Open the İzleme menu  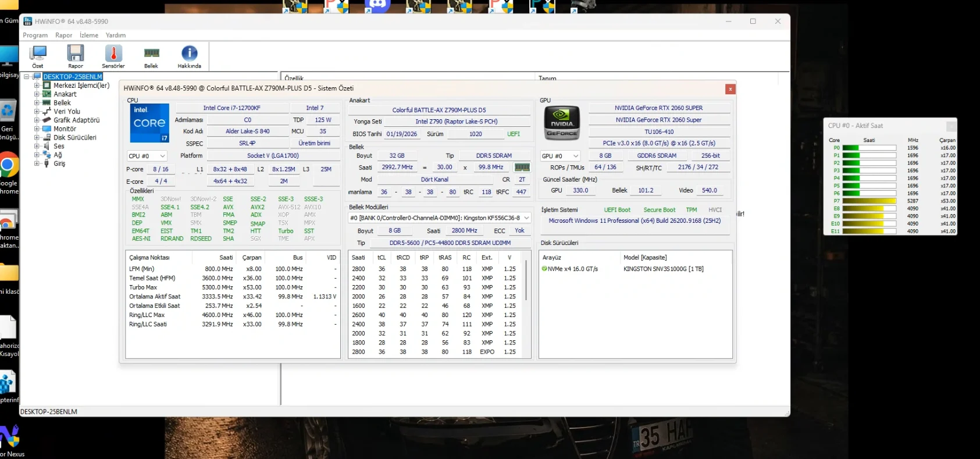pos(89,35)
